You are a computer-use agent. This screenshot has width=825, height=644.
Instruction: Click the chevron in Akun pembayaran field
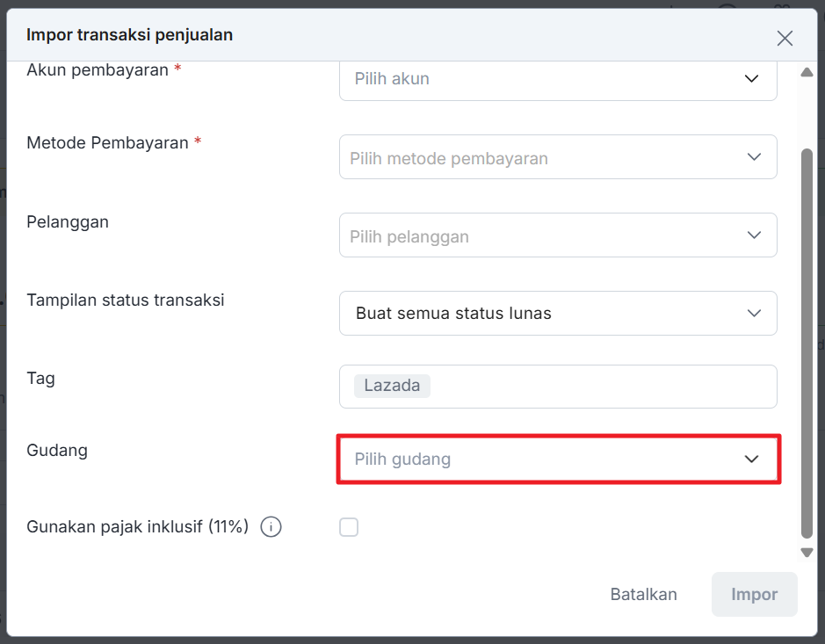tap(751, 78)
